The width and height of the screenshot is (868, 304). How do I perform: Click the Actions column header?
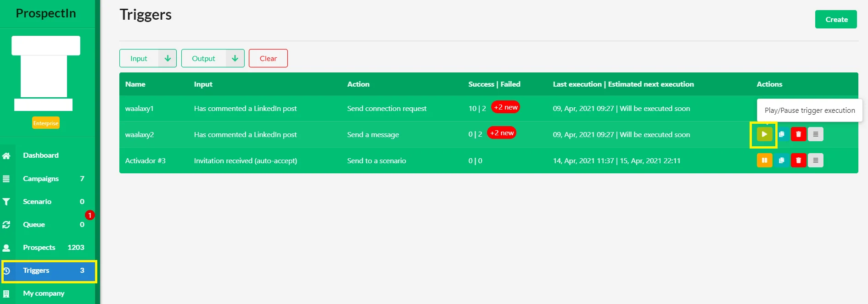point(770,84)
